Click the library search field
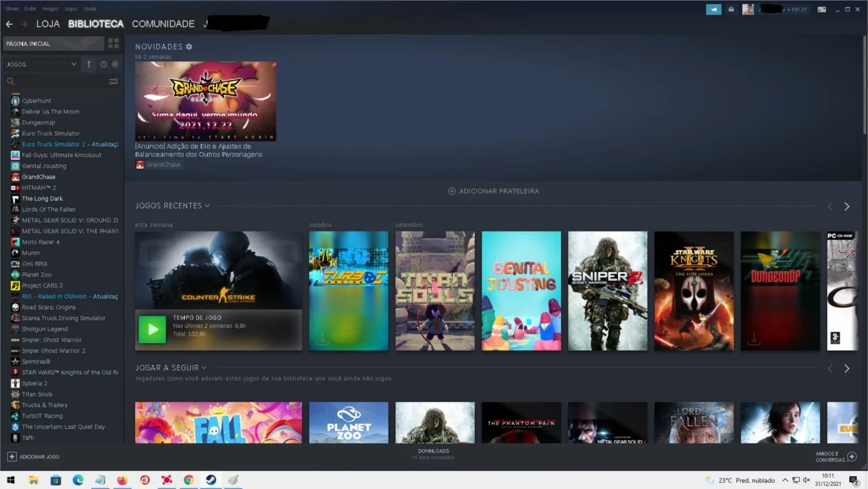This screenshot has width=868, height=489. click(56, 81)
